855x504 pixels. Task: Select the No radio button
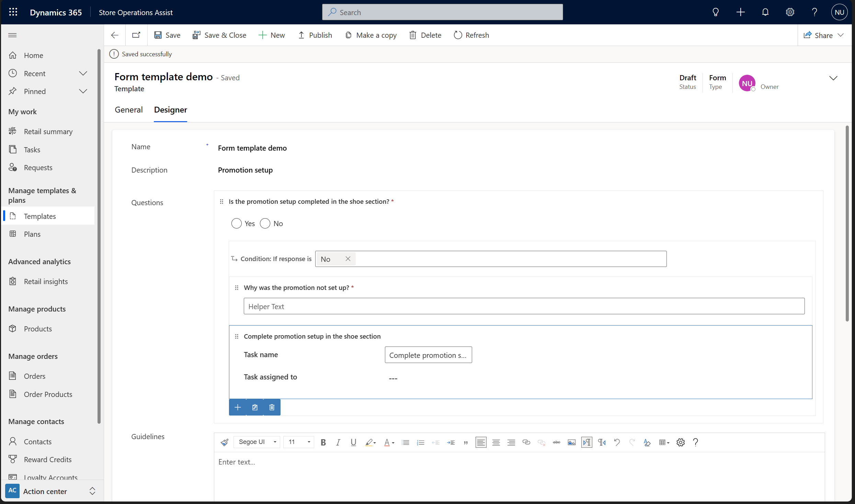tap(265, 223)
